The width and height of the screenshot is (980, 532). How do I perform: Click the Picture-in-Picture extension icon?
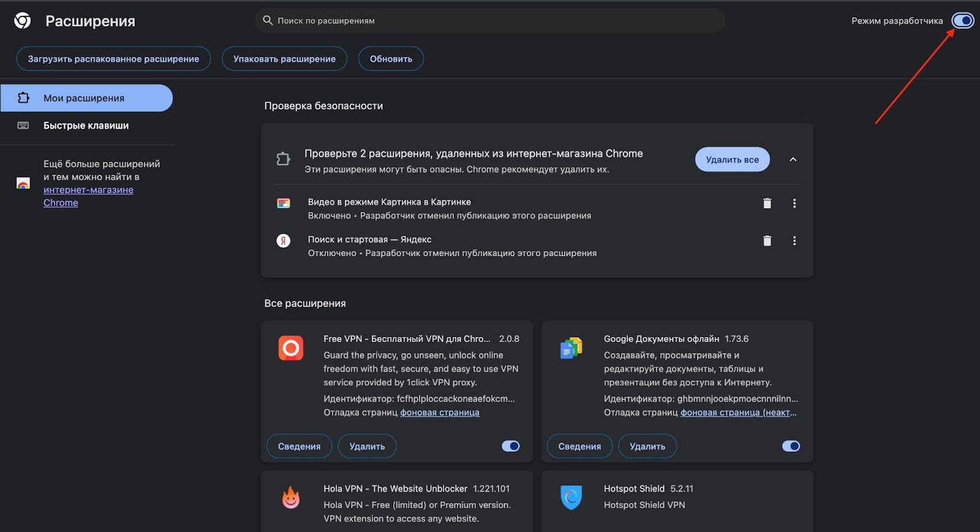tap(284, 203)
